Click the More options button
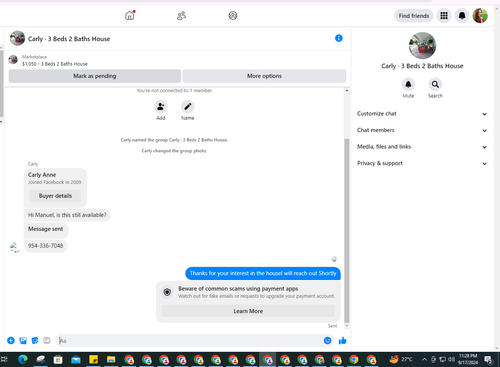500x367 pixels. [264, 76]
